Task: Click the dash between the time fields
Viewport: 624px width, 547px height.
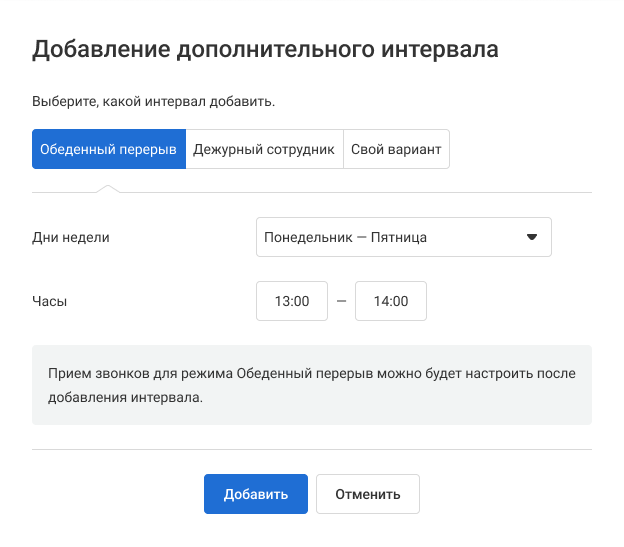Action: 341,301
